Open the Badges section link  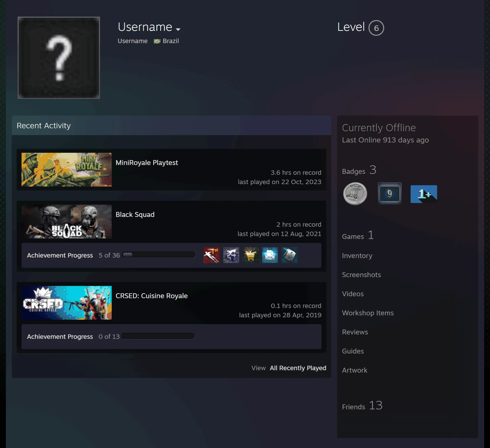click(359, 170)
